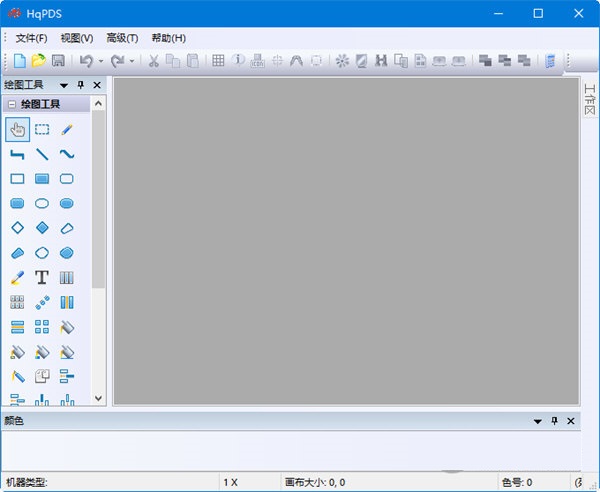Select the hollow ellipse shape tool

(42, 203)
